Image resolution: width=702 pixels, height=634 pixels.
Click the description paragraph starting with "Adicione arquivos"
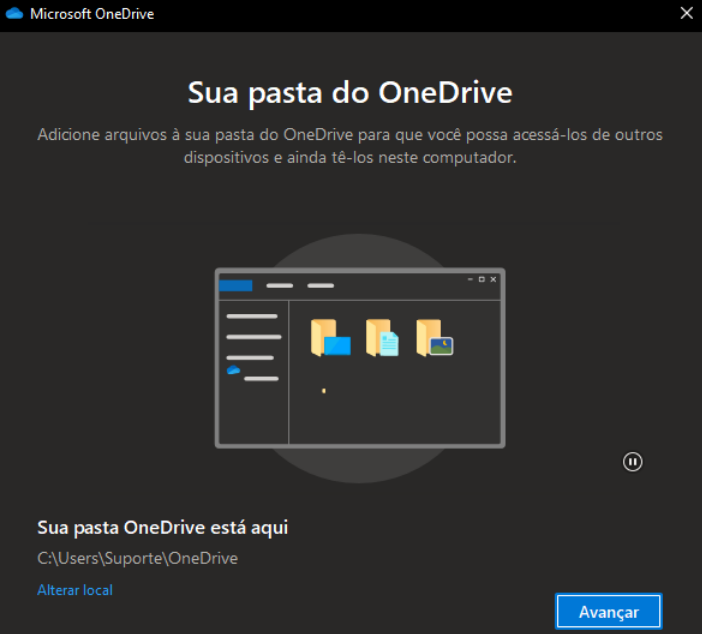pyautogui.click(x=350, y=146)
